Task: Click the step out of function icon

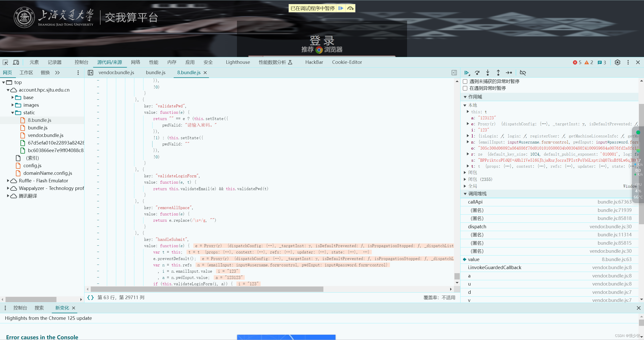Action: tap(498, 73)
